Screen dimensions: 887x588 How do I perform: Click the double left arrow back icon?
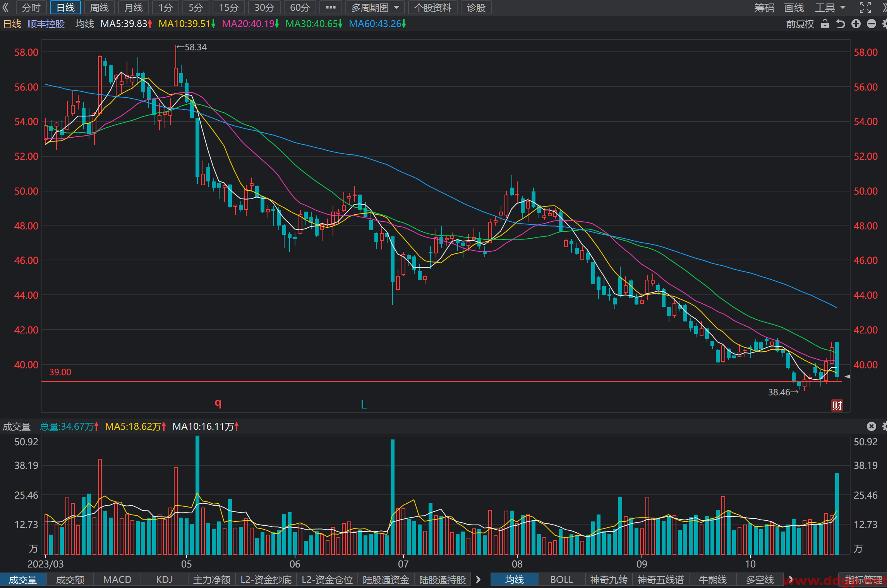pyautogui.click(x=5, y=7)
